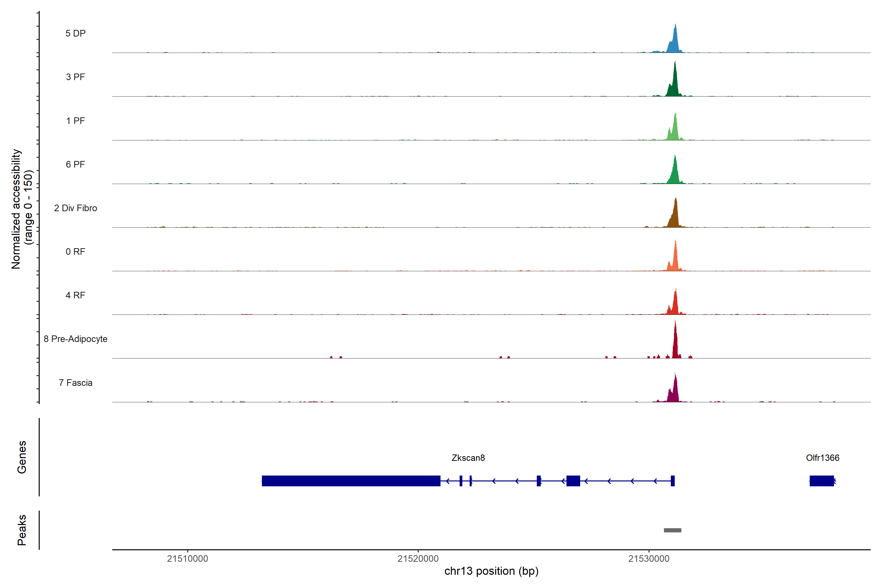Click the gray bar in Peaks track
882x588 pixels.
[672, 530]
